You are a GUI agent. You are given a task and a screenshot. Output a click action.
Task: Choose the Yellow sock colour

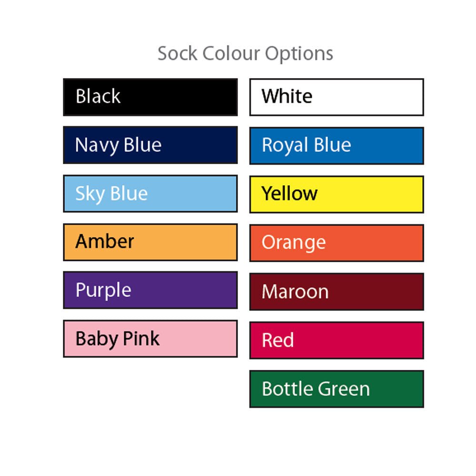[336, 194]
